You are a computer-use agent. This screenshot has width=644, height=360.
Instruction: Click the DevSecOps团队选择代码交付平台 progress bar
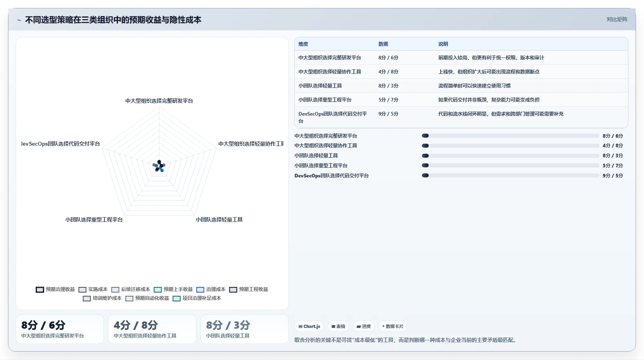[510, 175]
